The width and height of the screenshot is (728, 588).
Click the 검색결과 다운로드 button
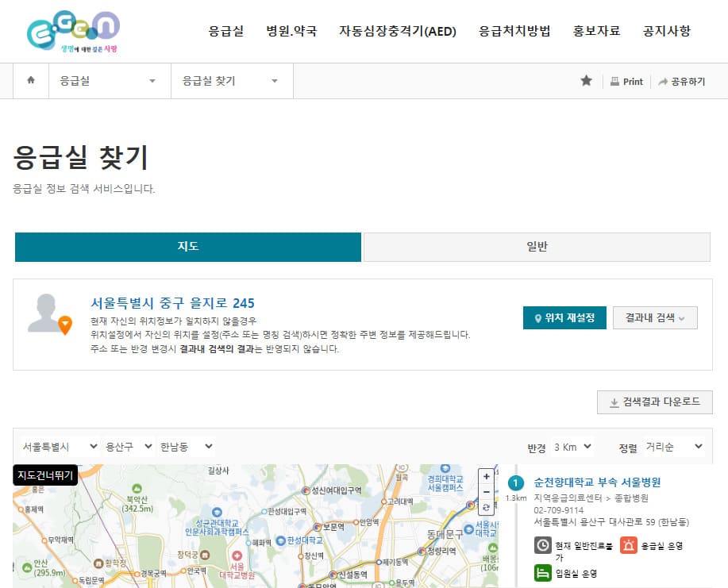[x=654, y=402]
